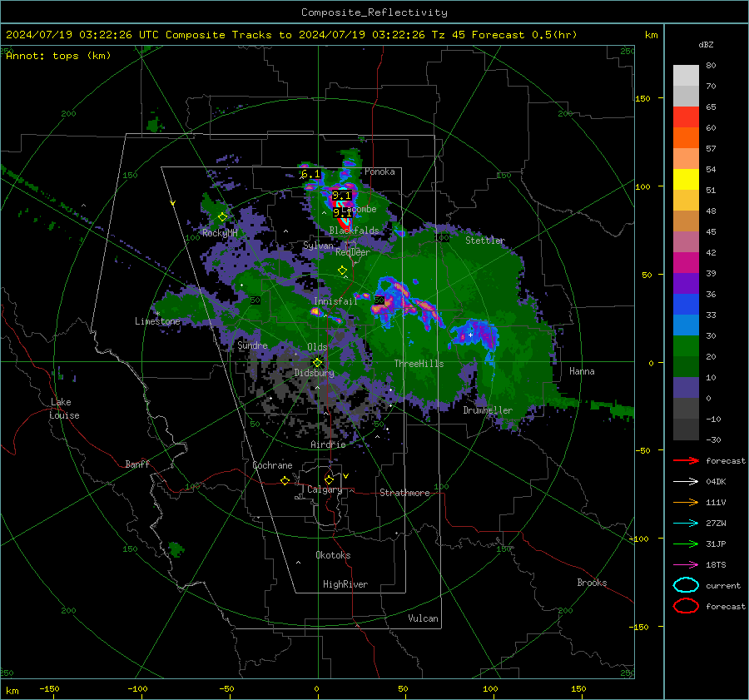The image size is (749, 700).
Task: Click the -30 value on dBZ scale
Action: [713, 439]
